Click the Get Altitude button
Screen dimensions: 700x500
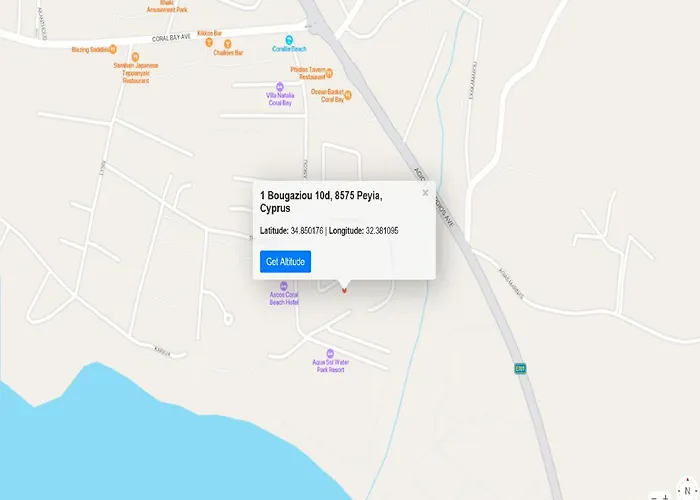(285, 261)
